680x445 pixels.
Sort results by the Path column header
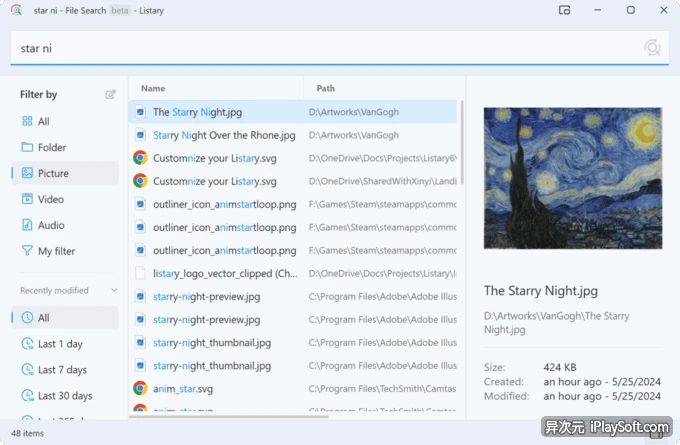pyautogui.click(x=326, y=88)
